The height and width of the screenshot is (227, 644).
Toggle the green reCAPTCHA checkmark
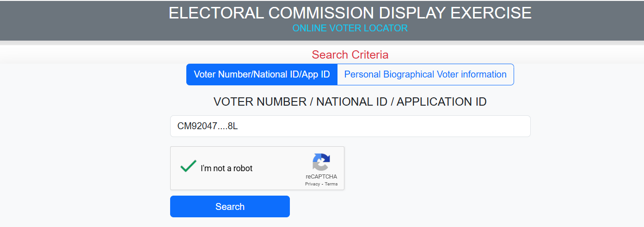[x=188, y=166]
